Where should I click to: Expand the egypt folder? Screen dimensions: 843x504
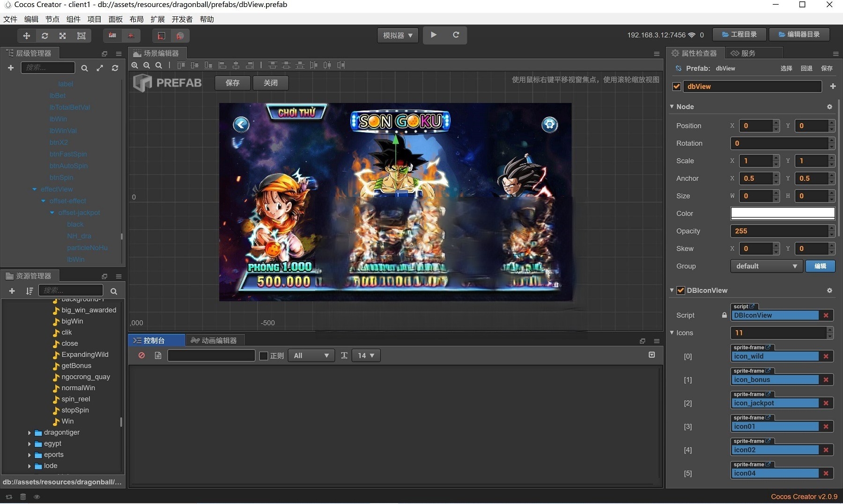(x=29, y=444)
